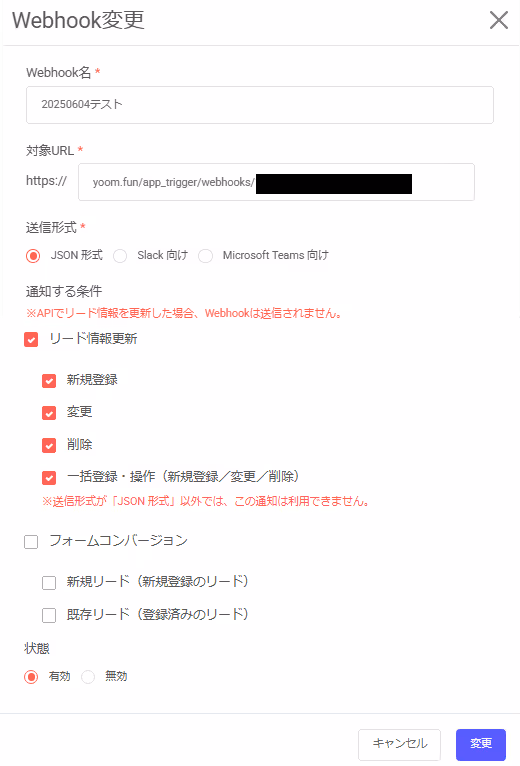The image size is (520, 766).
Task: Toggle the 変更 condition checkbox
Action: [x=49, y=413]
